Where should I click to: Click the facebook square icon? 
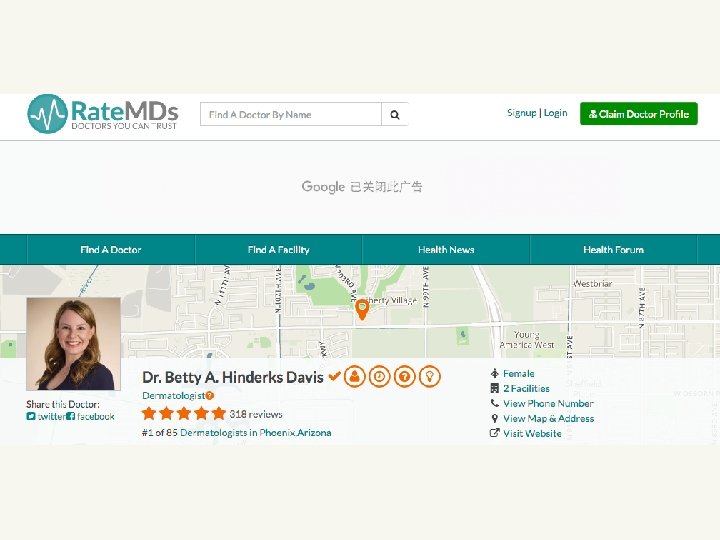(x=70, y=416)
